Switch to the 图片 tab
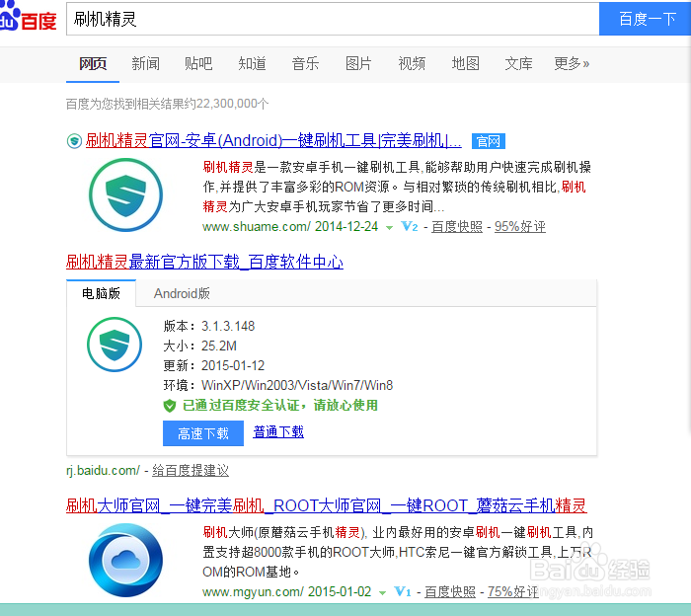 tap(358, 64)
